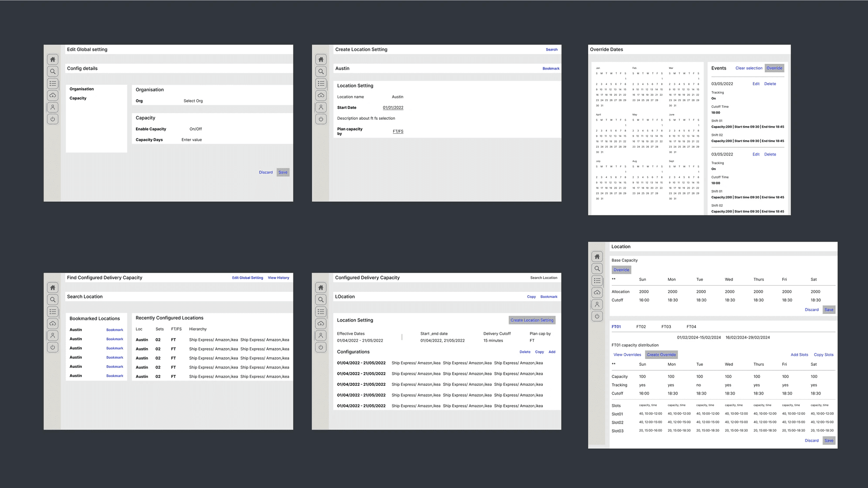Click user icon in Create Location Setting sidebar
The width and height of the screenshot is (868, 488).
tap(321, 107)
